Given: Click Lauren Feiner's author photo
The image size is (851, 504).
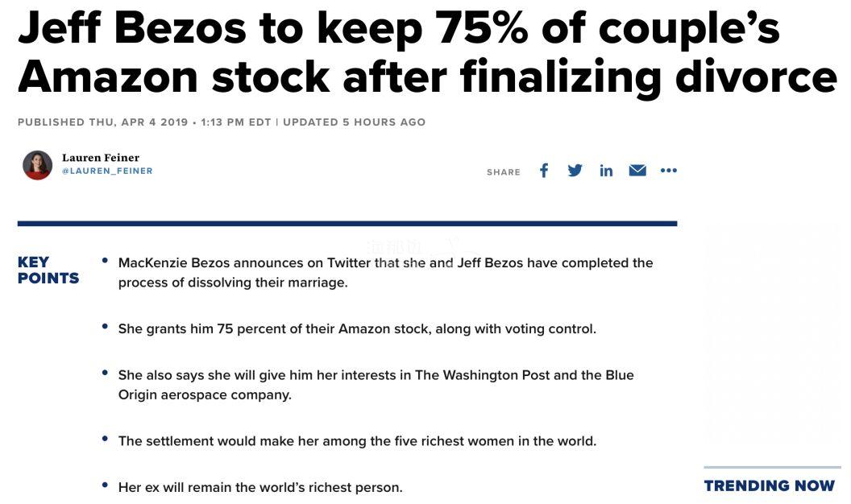Looking at the screenshot, I should [x=37, y=165].
